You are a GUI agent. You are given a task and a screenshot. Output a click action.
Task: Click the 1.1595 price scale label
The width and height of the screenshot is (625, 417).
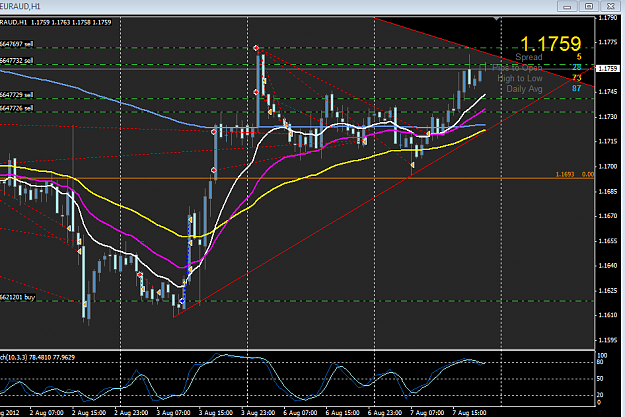pyautogui.click(x=607, y=340)
